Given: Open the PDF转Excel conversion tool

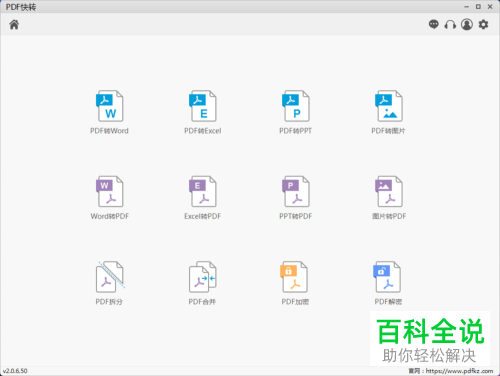Looking at the screenshot, I should 203,112.
